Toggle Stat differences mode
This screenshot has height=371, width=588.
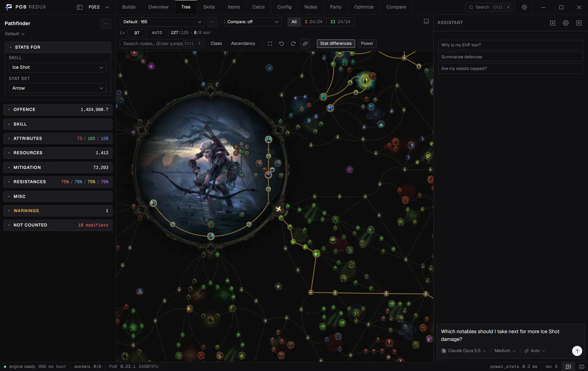[x=336, y=43]
